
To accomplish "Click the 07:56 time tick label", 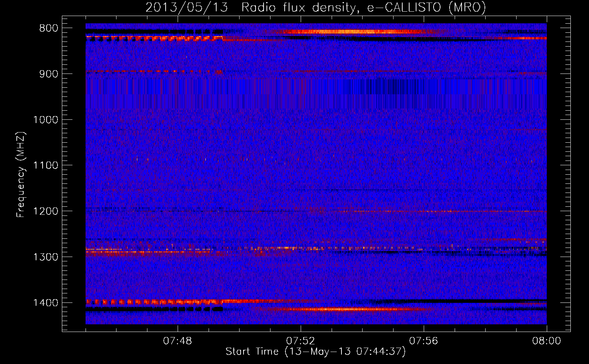I will (x=424, y=341).
